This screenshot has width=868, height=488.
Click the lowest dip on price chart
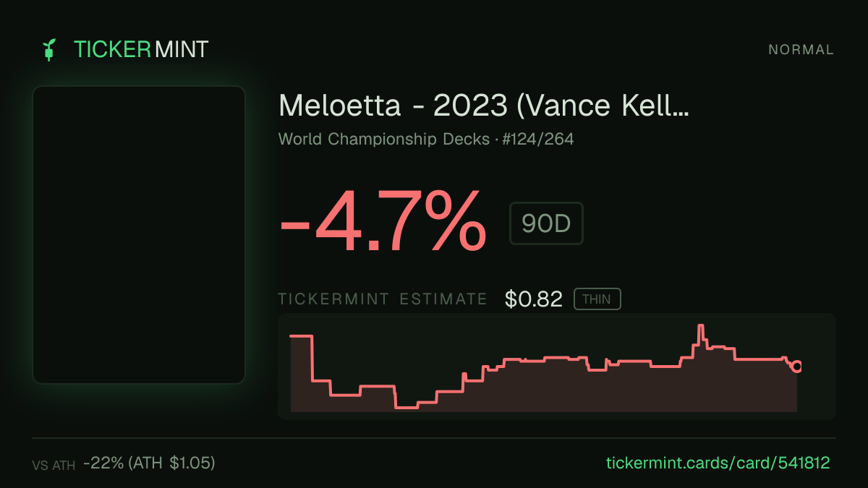pyautogui.click(x=407, y=408)
